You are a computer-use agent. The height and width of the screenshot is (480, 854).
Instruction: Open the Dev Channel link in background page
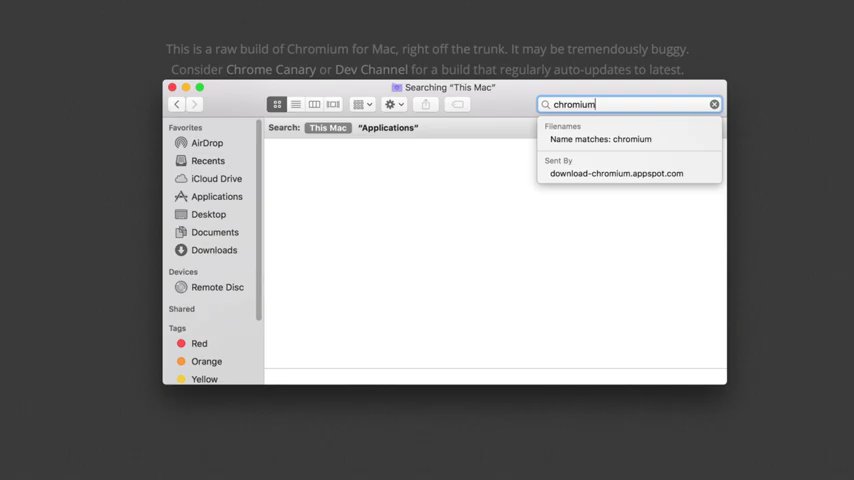point(371,70)
